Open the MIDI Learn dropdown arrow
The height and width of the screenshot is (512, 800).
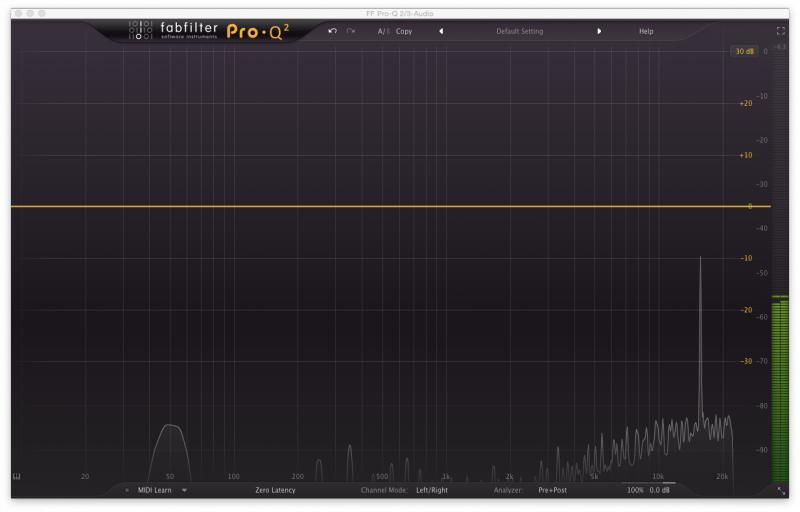tap(184, 490)
